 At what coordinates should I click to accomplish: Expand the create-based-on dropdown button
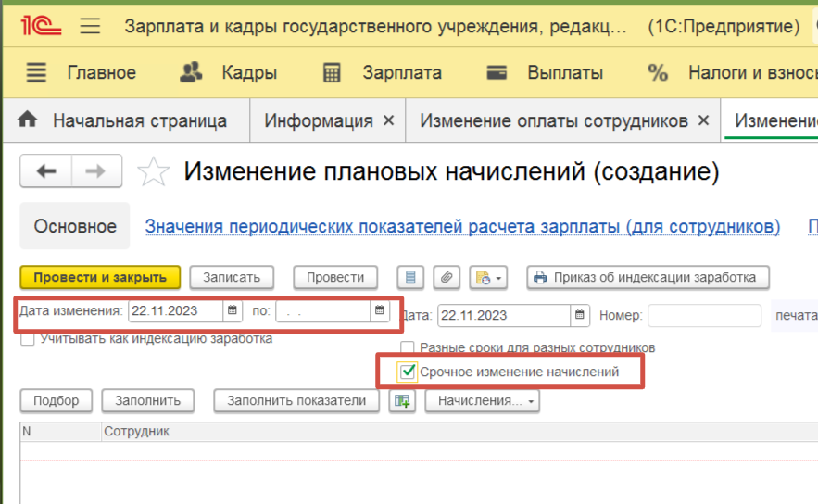(x=488, y=278)
